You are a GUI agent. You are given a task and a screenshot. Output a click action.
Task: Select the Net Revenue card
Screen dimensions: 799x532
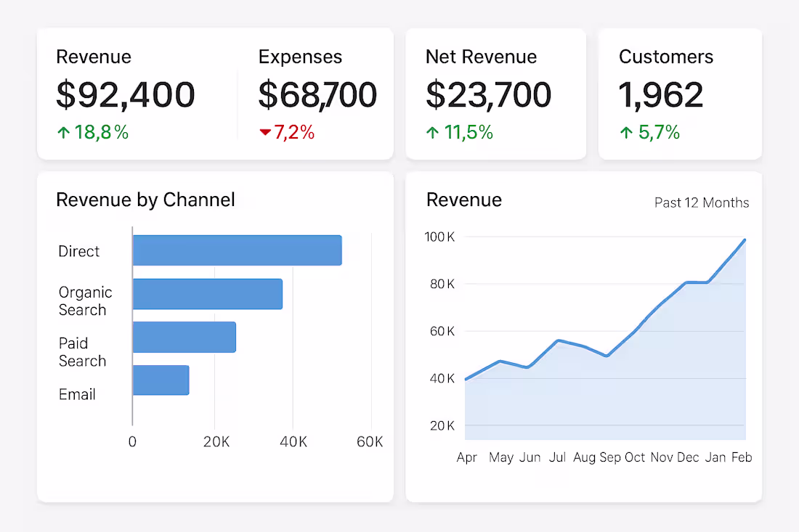[495, 93]
